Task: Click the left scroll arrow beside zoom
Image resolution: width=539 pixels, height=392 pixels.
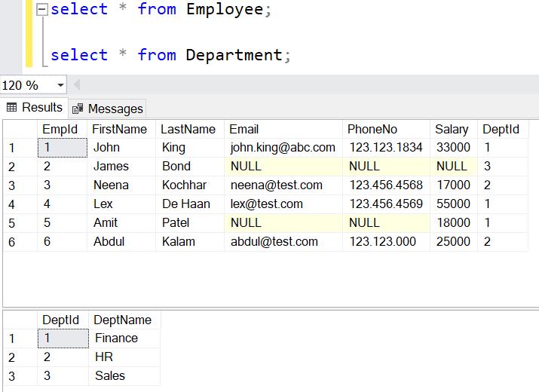Action: point(76,85)
